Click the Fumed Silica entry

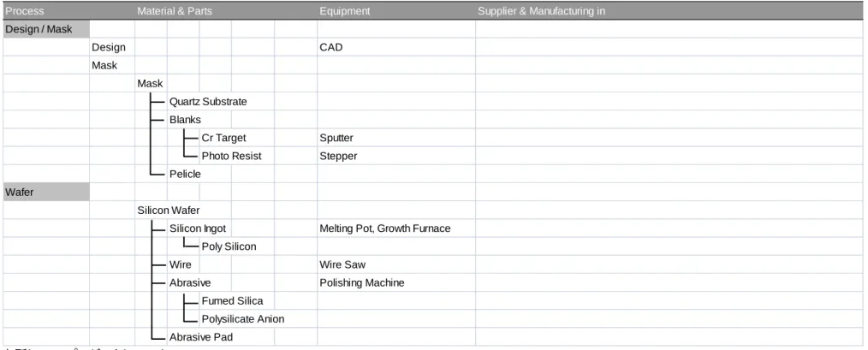[x=233, y=300]
